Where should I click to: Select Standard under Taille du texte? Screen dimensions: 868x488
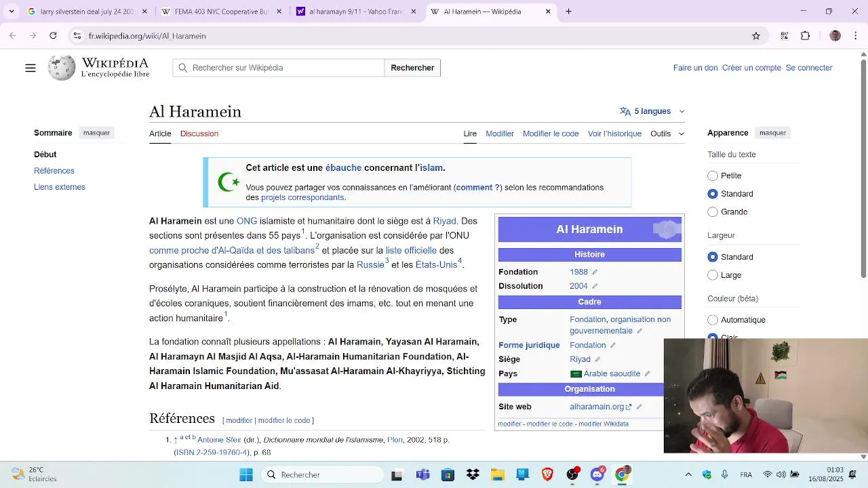[x=713, y=194]
